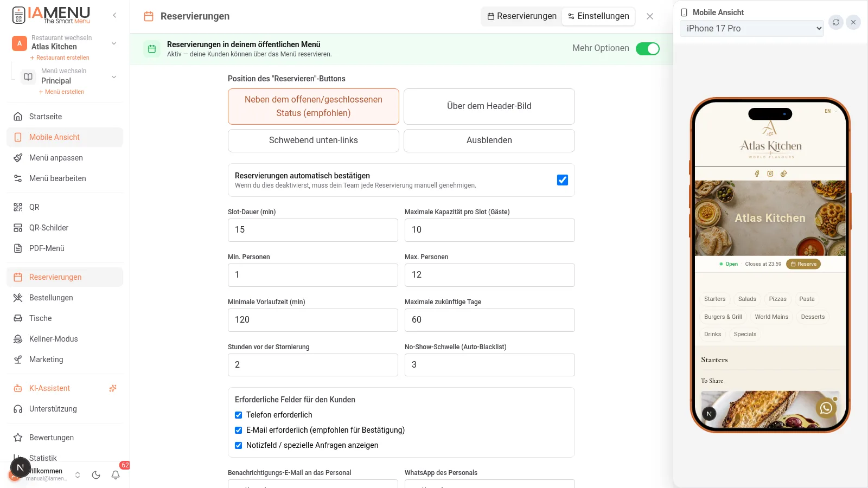Image resolution: width=868 pixels, height=488 pixels.
Task: Select the Schwebend unten-links button position
Action: click(314, 140)
